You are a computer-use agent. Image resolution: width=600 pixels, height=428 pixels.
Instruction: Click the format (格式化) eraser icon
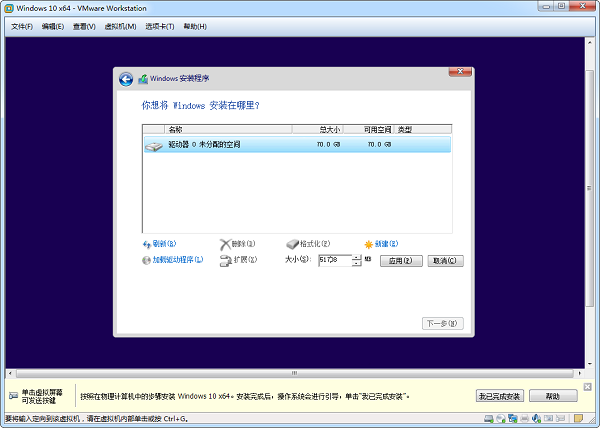click(292, 244)
